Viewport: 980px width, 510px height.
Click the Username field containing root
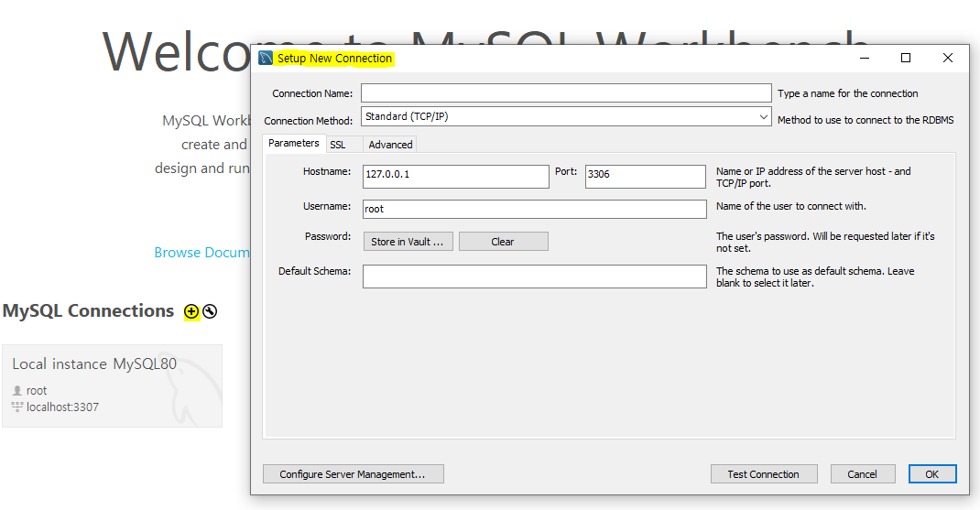[534, 209]
